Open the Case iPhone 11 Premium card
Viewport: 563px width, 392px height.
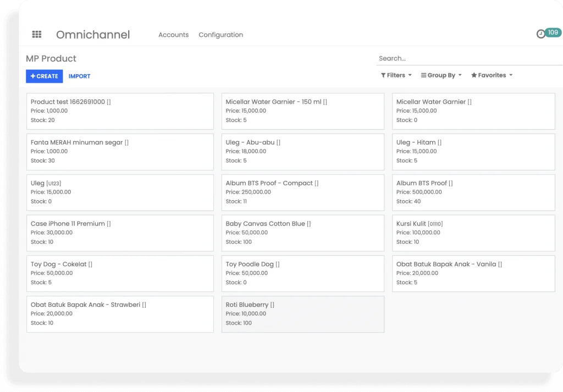[120, 233]
